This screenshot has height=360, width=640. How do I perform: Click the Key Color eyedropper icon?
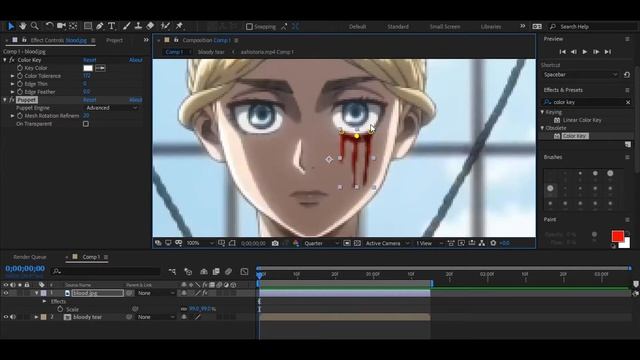coord(100,68)
